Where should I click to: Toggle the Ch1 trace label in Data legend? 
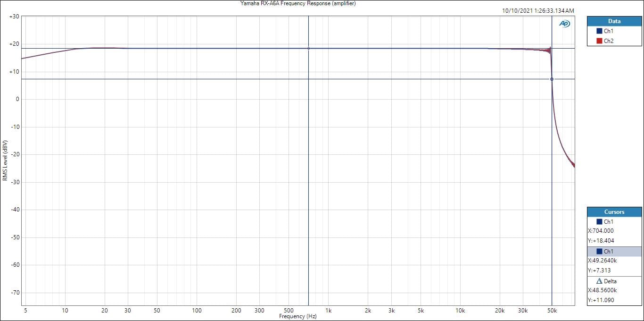(x=609, y=31)
